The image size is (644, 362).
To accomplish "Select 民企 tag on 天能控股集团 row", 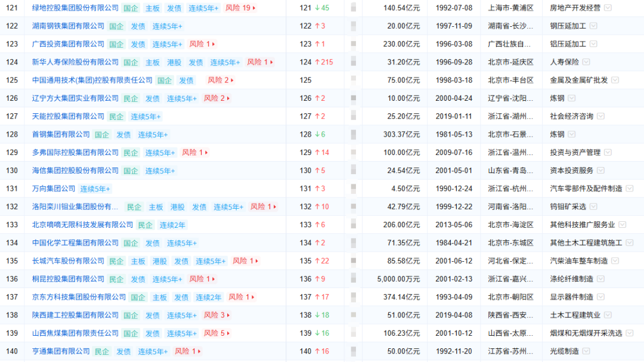I will pos(116,117).
